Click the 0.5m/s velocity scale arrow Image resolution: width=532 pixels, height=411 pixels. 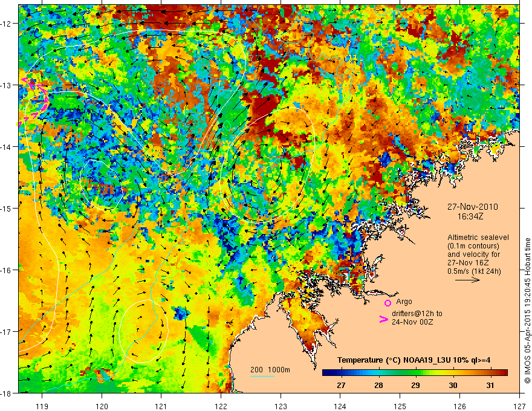pos(467,280)
